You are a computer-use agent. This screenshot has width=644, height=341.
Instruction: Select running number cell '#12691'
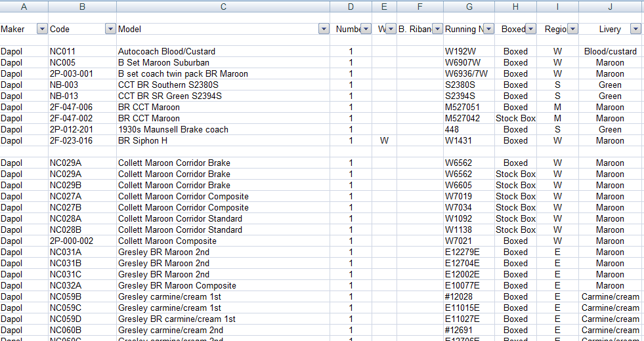tap(469, 330)
